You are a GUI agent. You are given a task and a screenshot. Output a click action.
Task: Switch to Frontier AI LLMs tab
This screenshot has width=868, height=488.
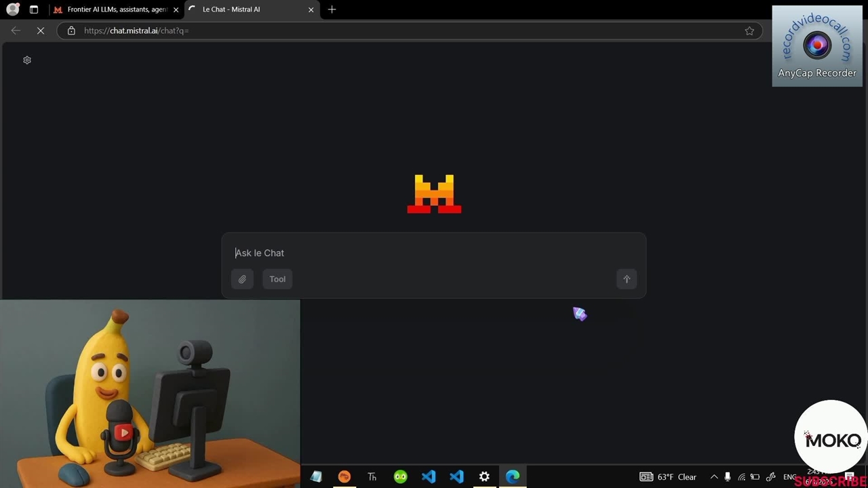point(115,9)
